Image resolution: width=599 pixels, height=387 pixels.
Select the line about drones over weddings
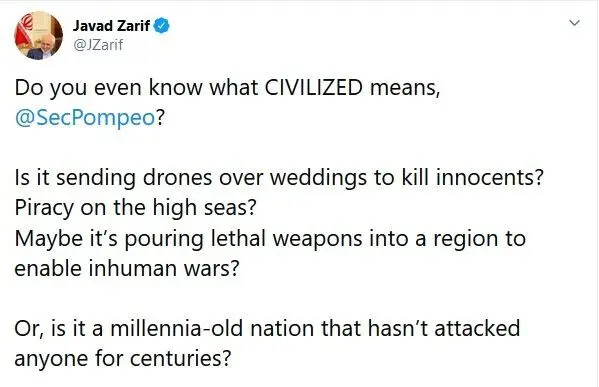[279, 178]
